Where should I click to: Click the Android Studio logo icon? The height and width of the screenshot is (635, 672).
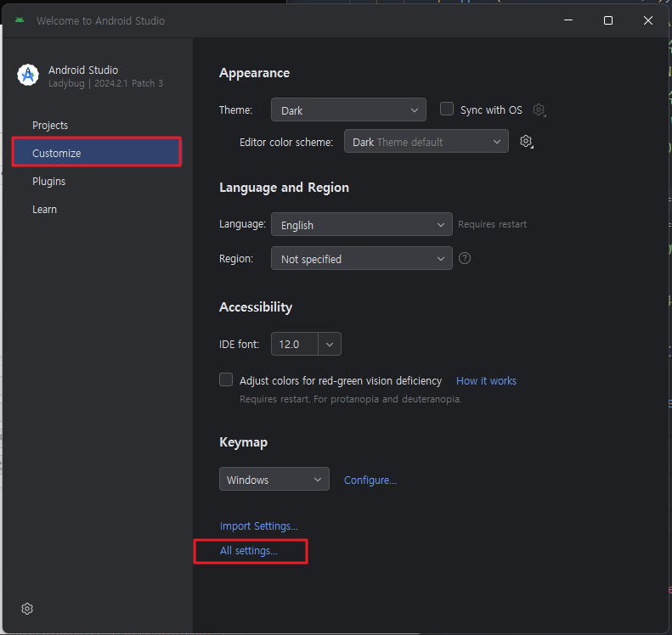[28, 76]
